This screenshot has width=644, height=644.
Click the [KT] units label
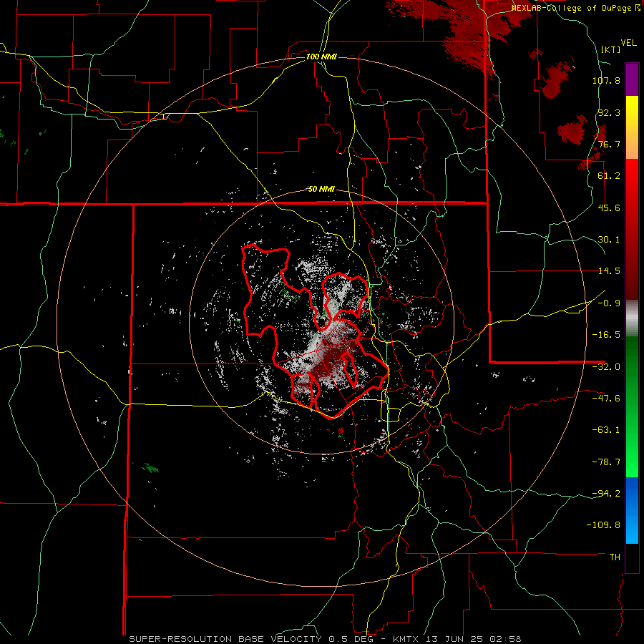pos(611,49)
